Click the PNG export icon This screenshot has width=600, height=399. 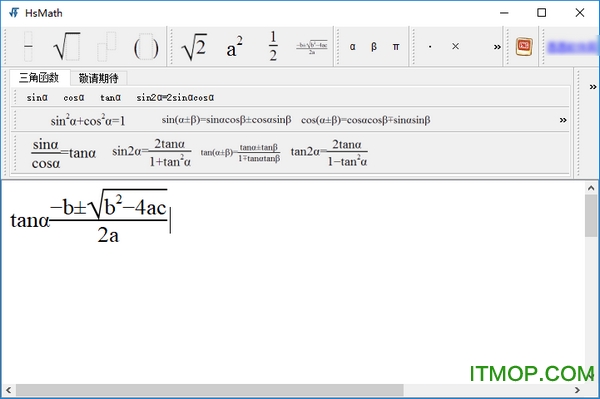point(524,47)
